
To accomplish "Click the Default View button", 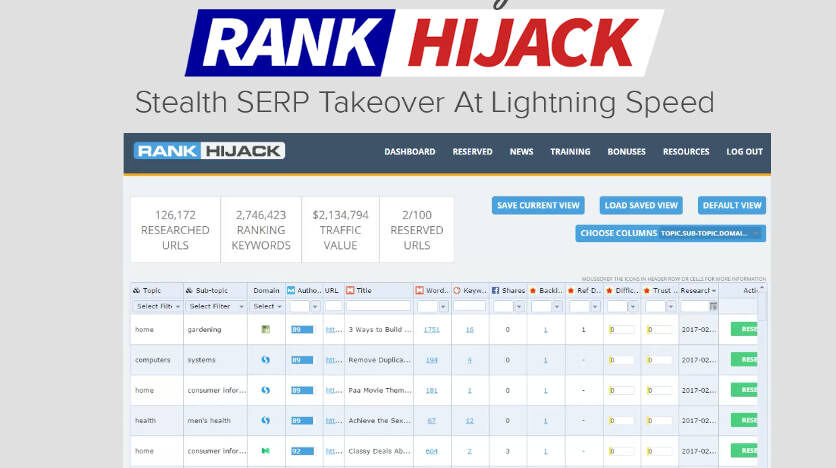I will tap(732, 205).
